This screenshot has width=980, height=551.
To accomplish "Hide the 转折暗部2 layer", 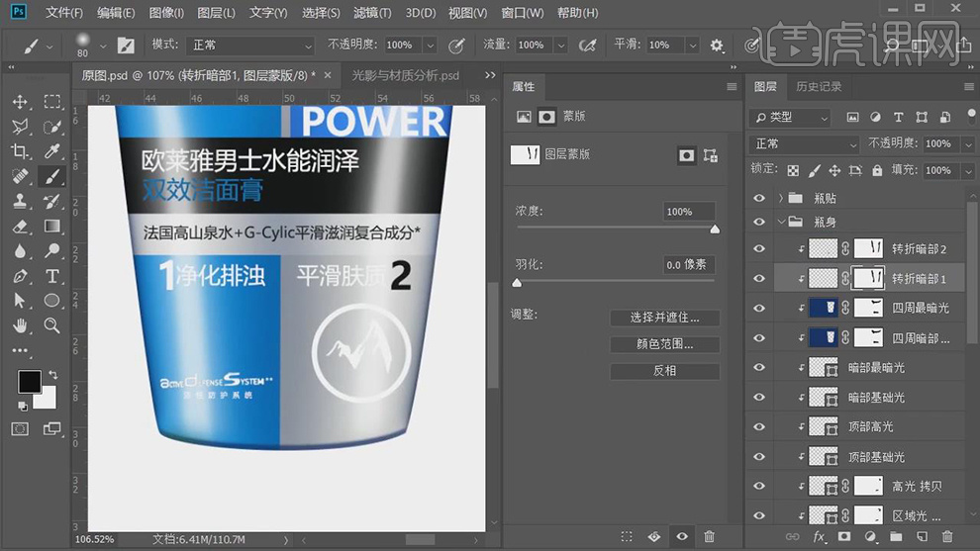I will (x=759, y=248).
